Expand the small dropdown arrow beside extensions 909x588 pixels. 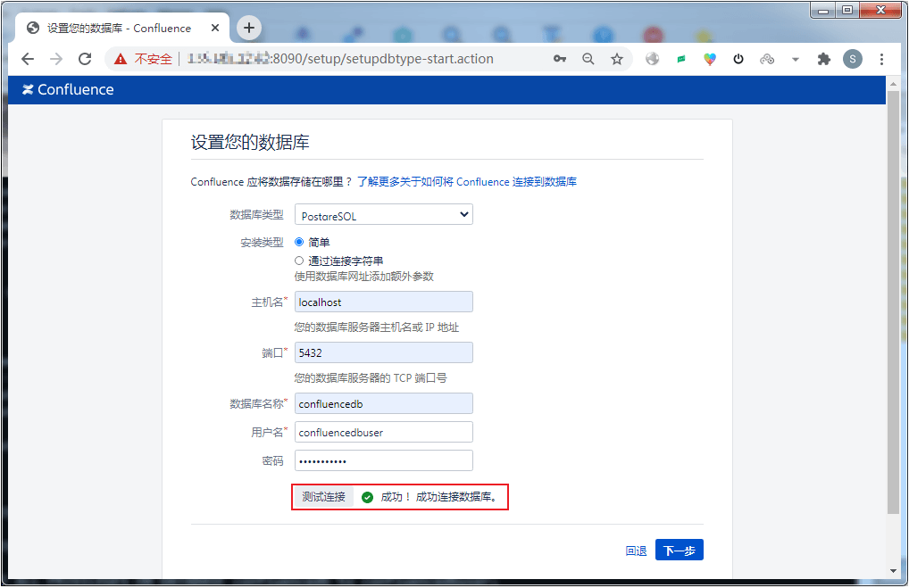[x=796, y=59]
